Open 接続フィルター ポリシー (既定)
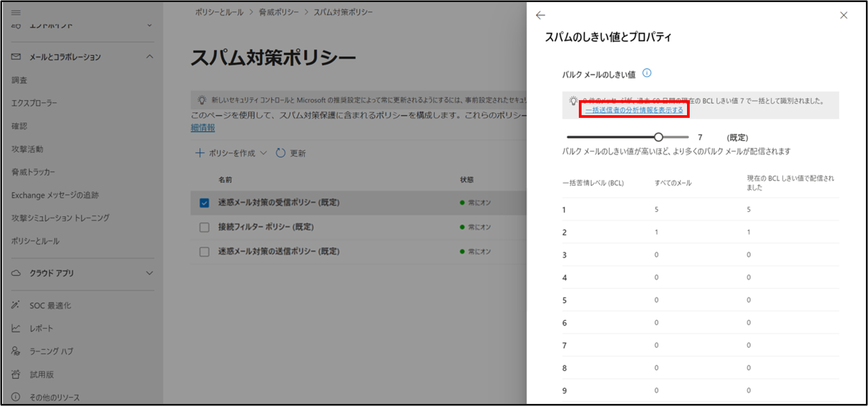The width and height of the screenshot is (868, 406). [266, 227]
